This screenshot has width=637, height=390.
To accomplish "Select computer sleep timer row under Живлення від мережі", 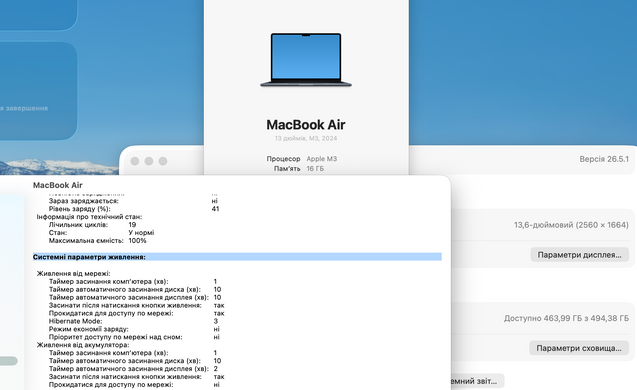I will [133, 281].
